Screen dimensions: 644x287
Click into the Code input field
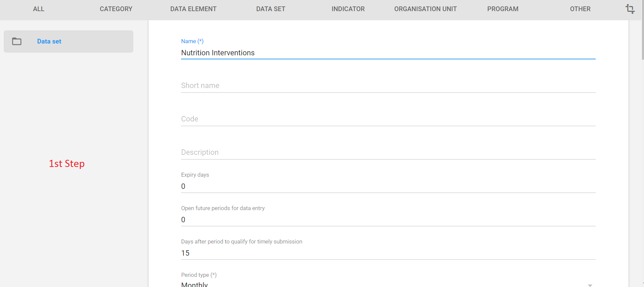(x=388, y=119)
